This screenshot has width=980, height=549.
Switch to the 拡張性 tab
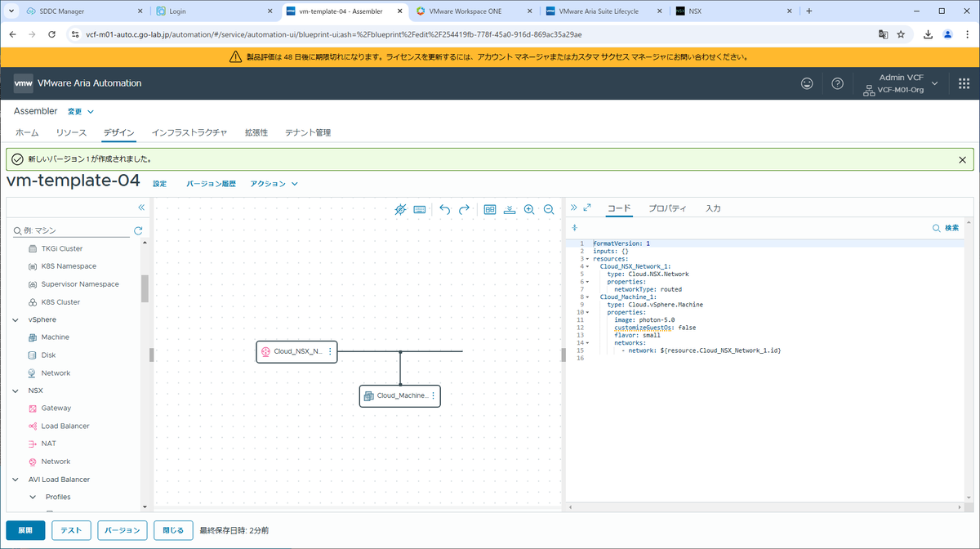pos(256,132)
